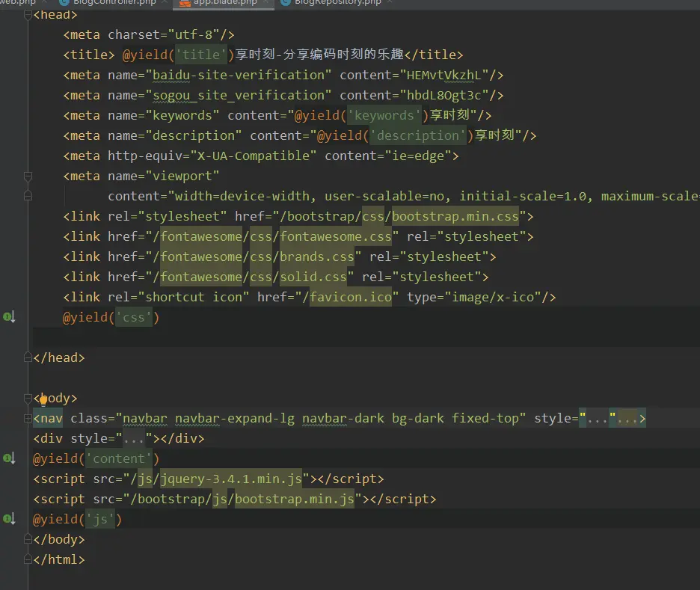
Task: Expand folded nav content ellipsis after style
Action: (627, 419)
